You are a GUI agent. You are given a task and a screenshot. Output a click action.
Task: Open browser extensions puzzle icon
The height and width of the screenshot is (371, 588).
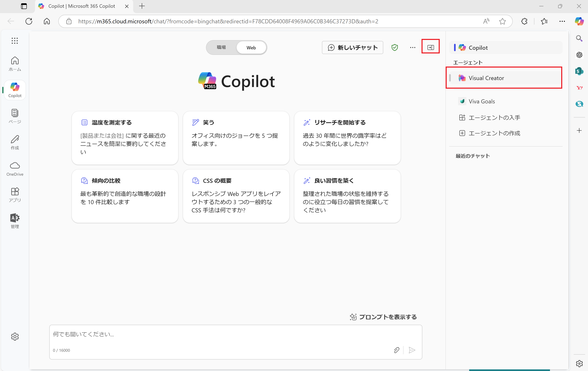pos(524,21)
